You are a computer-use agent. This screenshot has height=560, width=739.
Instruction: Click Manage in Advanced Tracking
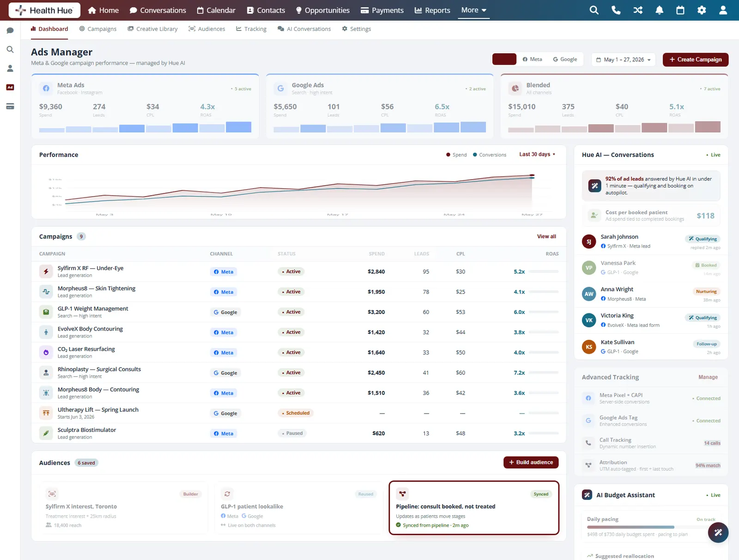click(x=708, y=377)
